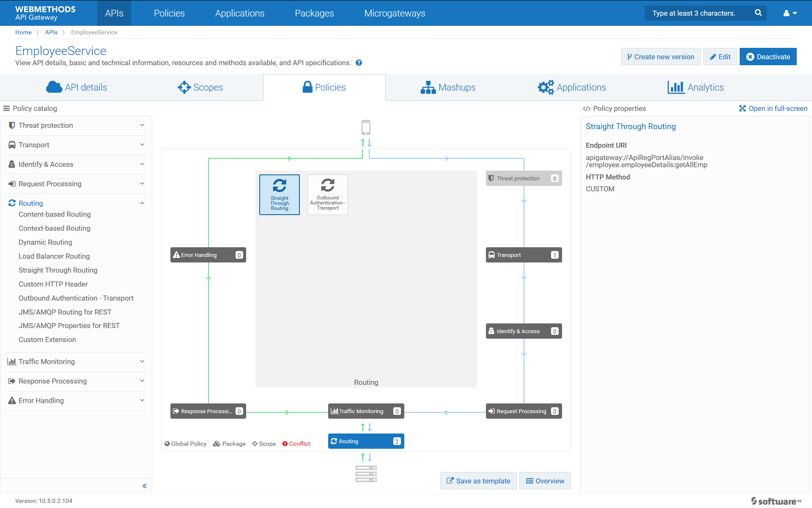812x508 pixels.
Task: Select the Outbound Authentication Transport tile
Action: [x=327, y=195]
